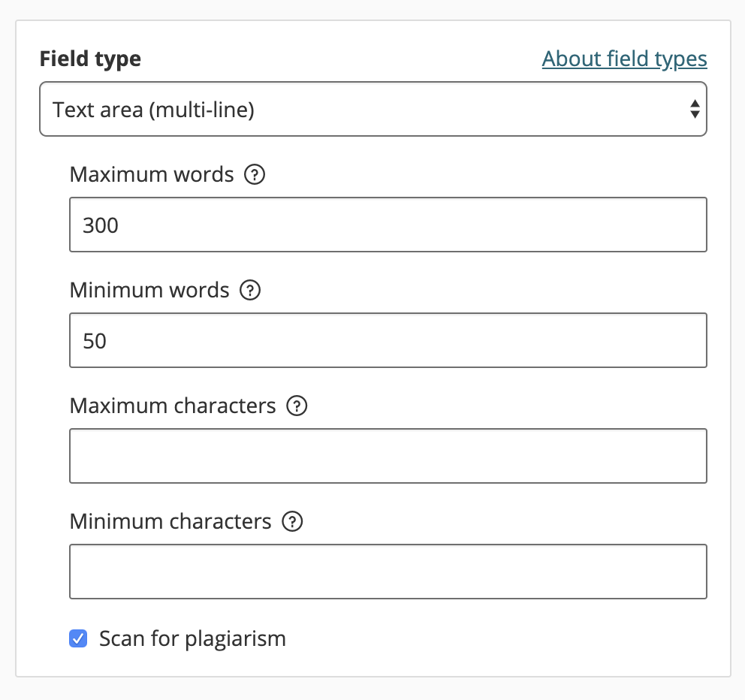Screen dimensions: 745x700
Task: Click into the empty Minimum characters field
Action: tap(388, 572)
